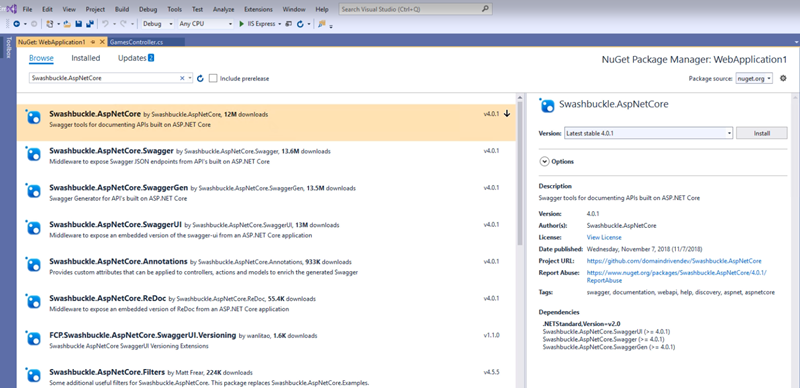This screenshot has height=388, width=800.
Task: Click the Swashbuckle.AspNetCore.SwaggerGen package icon
Action: pos(33,191)
